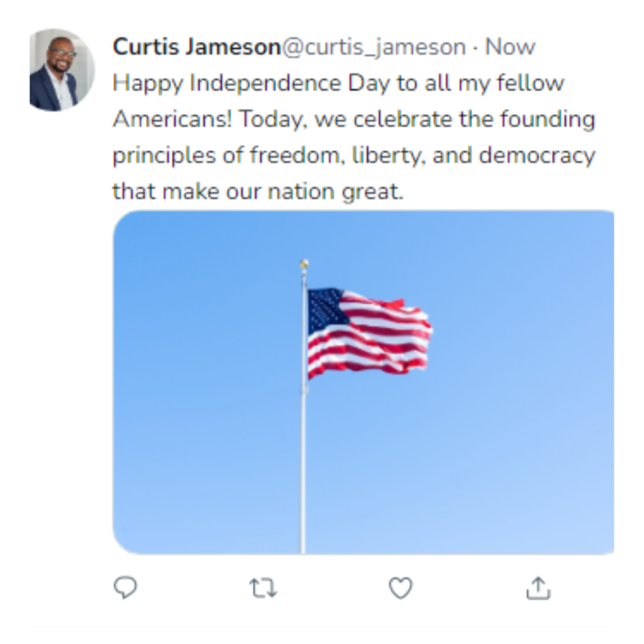Open the share options icon
Viewport: 644px width, 644px height.
pyautogui.click(x=538, y=588)
